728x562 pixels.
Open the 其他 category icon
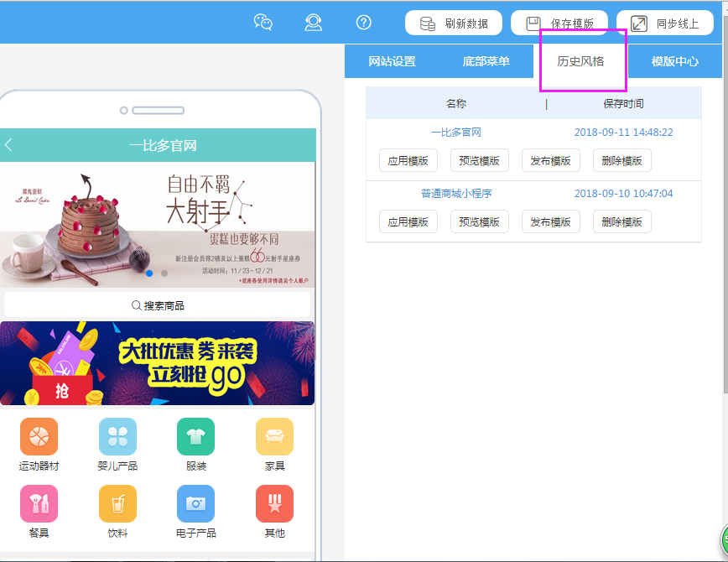click(x=274, y=503)
